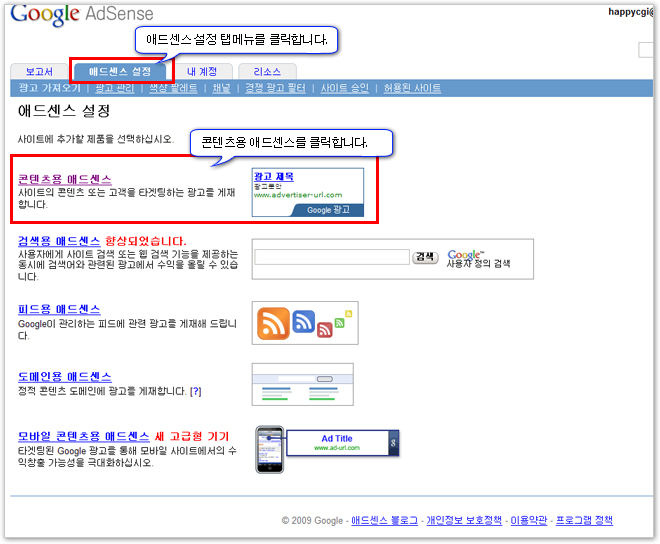Click the Google AdSense logo
Image resolution: width=660 pixels, height=544 pixels.
[x=82, y=14]
